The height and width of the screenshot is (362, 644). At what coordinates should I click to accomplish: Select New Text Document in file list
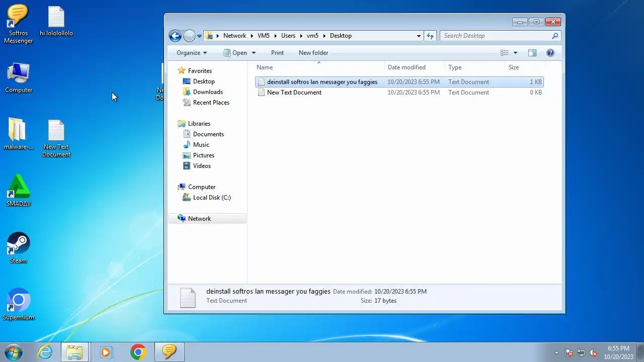pyautogui.click(x=399, y=93)
